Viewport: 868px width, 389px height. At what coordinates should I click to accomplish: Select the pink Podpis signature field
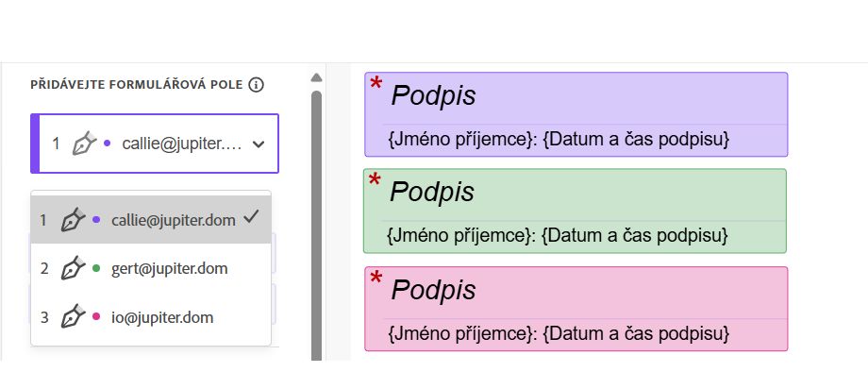coord(576,309)
